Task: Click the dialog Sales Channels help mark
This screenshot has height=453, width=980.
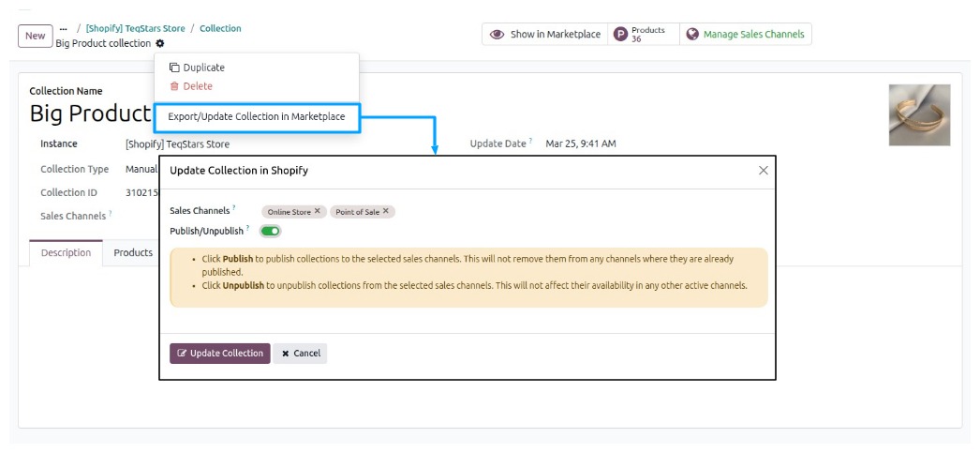Action: click(x=234, y=208)
